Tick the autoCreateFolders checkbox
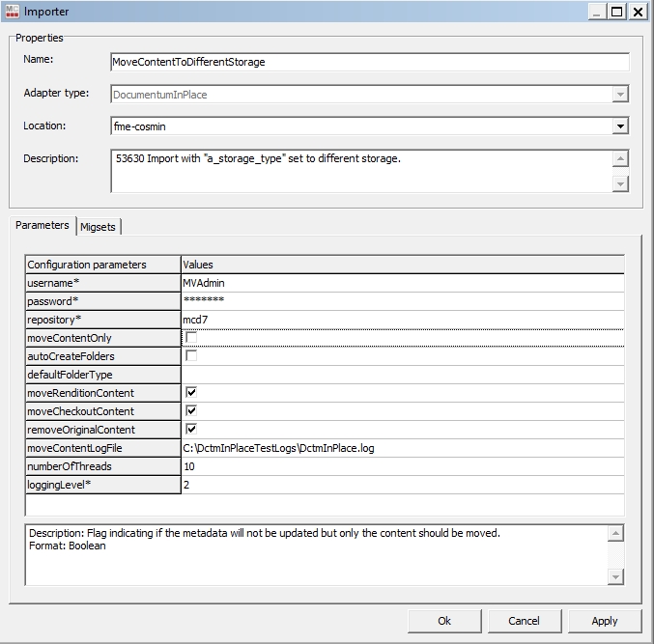The height and width of the screenshot is (644, 654). tap(191, 356)
